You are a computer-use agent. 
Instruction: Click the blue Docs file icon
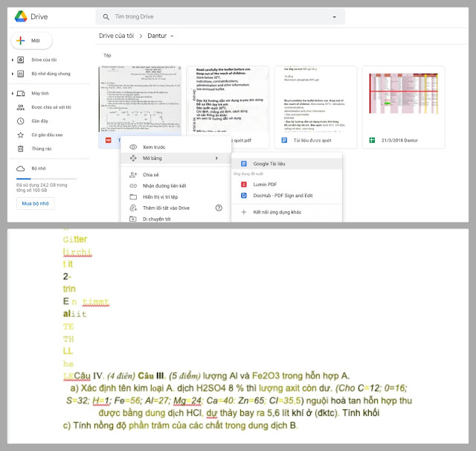click(x=284, y=141)
